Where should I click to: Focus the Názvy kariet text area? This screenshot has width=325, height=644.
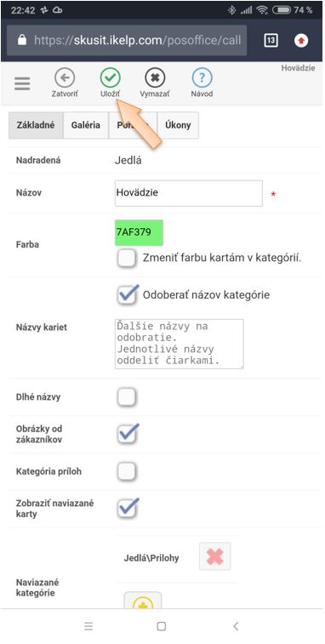pyautogui.click(x=180, y=344)
